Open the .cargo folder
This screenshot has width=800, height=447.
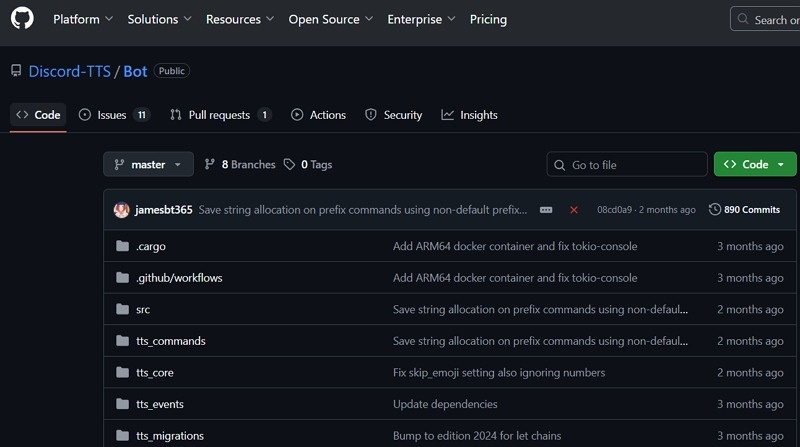coord(151,246)
